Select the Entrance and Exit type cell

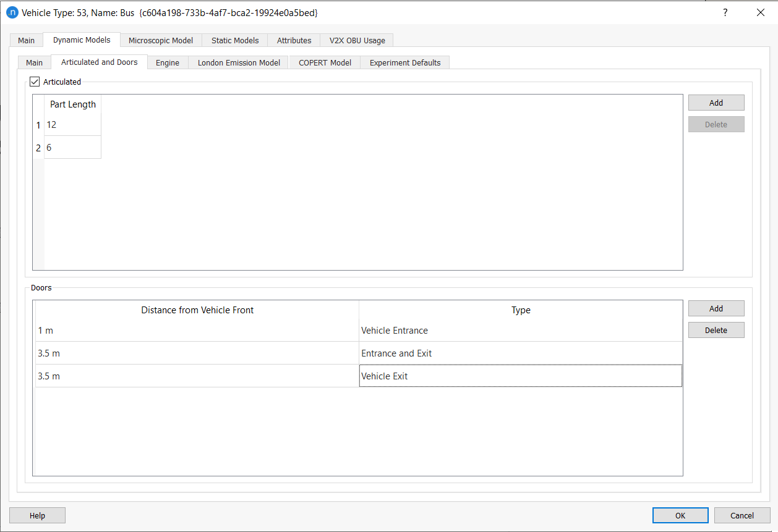pos(520,353)
